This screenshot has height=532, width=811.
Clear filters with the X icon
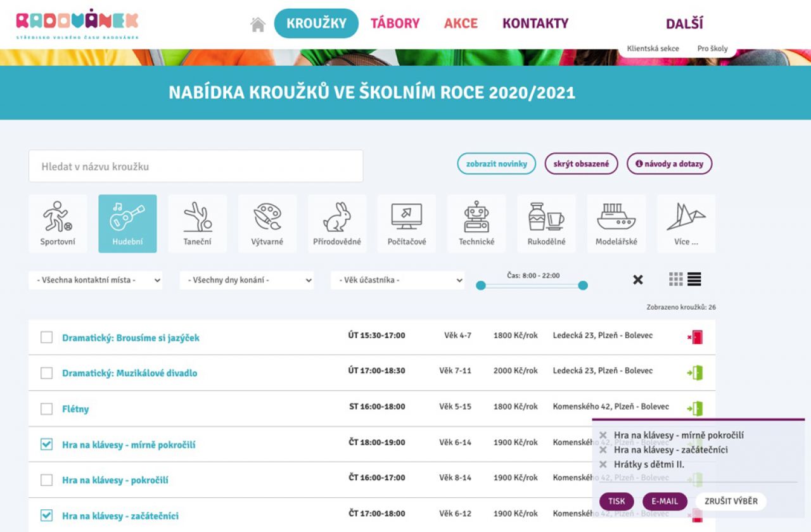coord(638,280)
